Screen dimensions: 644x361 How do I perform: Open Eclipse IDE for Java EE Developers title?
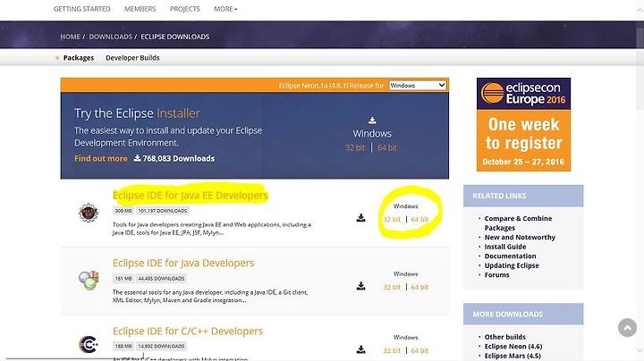[x=191, y=196]
